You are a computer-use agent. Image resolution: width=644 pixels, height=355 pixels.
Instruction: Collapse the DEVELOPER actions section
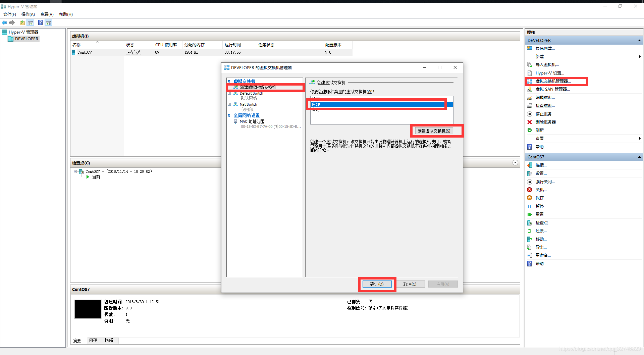point(639,41)
